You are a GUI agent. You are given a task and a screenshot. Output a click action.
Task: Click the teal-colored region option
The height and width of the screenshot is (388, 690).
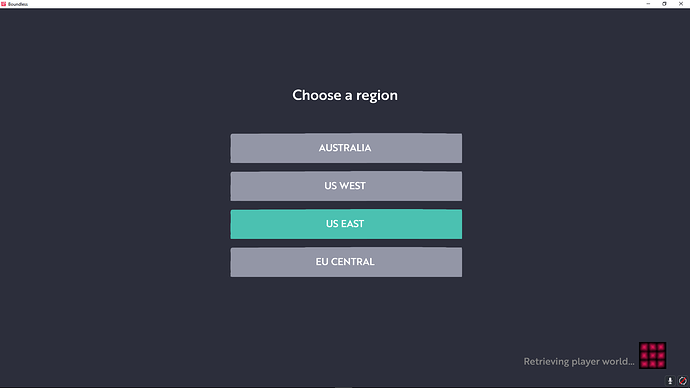(346, 224)
